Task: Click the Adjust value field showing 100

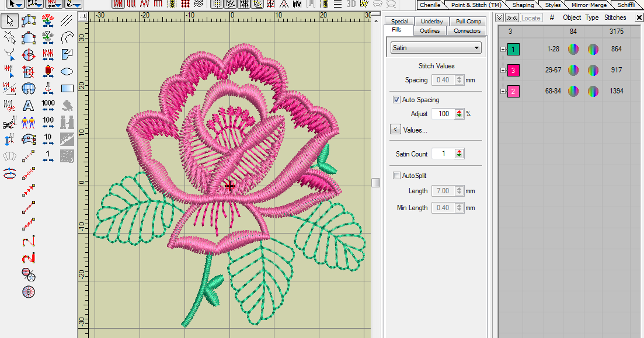Action: point(443,114)
